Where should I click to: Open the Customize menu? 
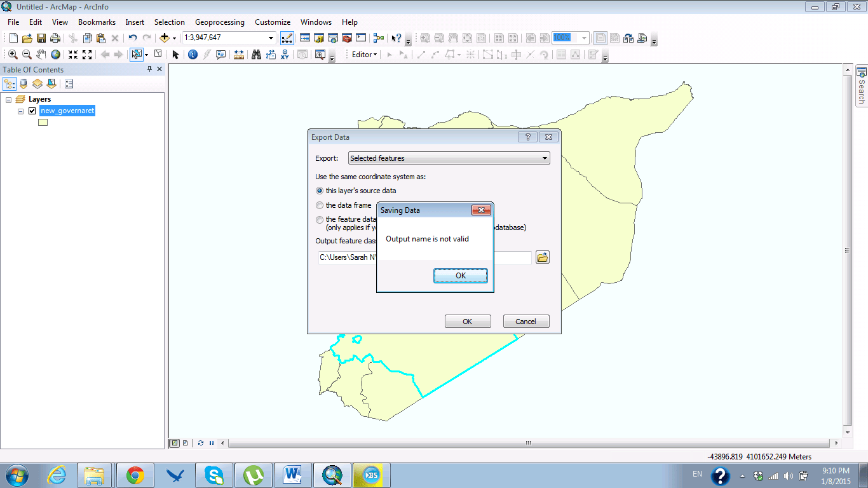pyautogui.click(x=273, y=22)
